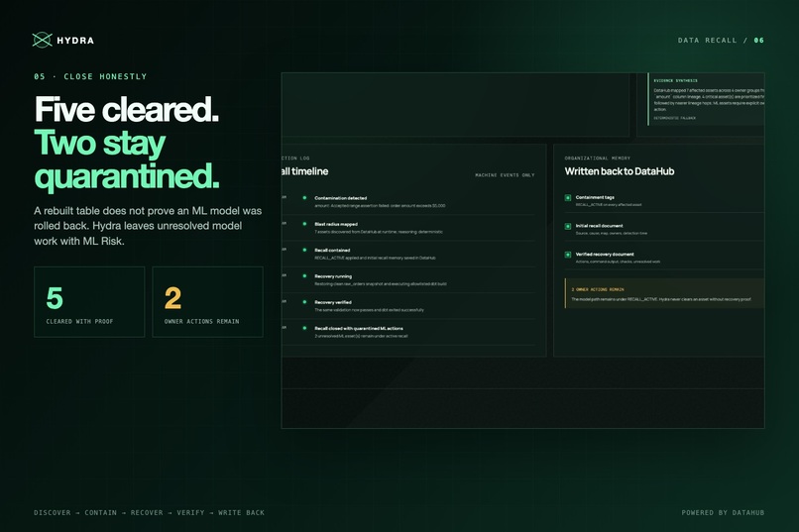Click the 05 · CLOSE HONESTLY section label

point(90,76)
